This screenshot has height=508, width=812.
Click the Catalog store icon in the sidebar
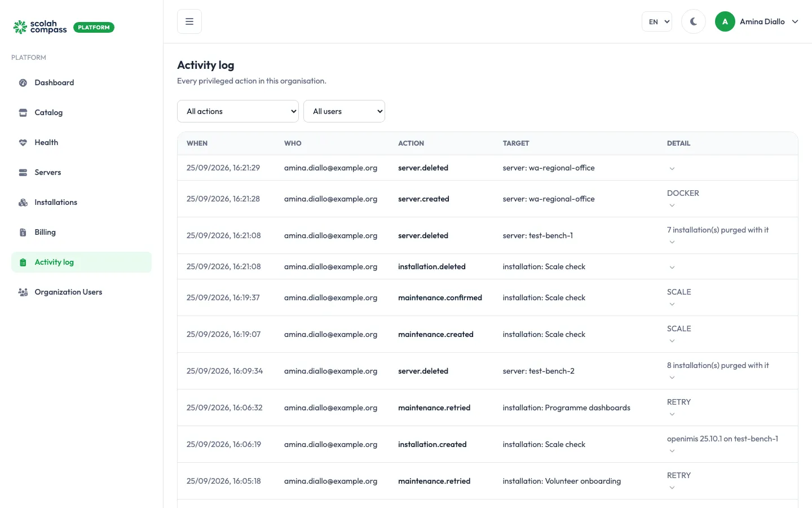[23, 112]
